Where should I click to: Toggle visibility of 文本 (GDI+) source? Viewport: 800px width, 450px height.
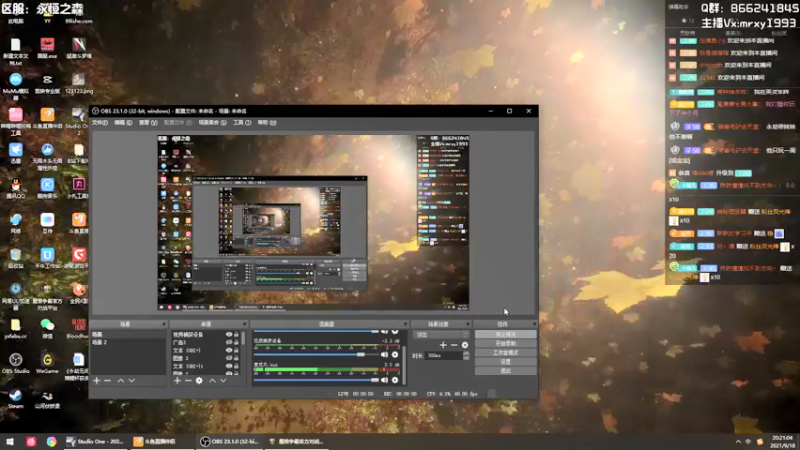229,351
